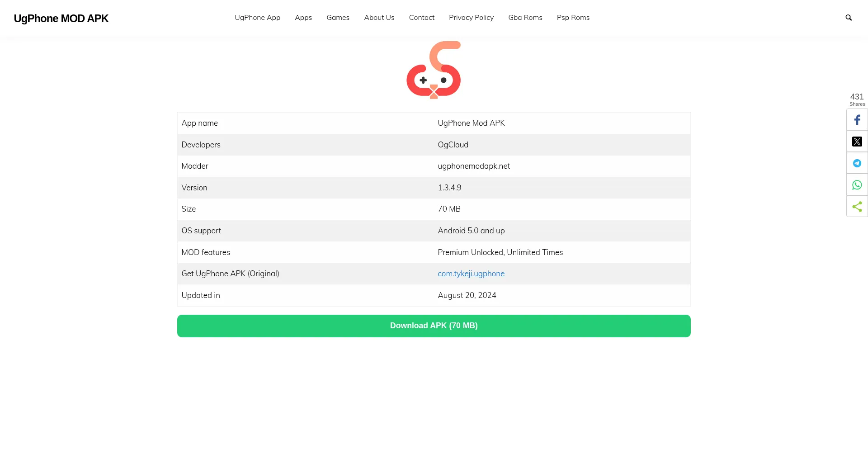Select the "ugphonemodapk.net" modder value
The width and height of the screenshot is (868, 449).
[x=474, y=166]
